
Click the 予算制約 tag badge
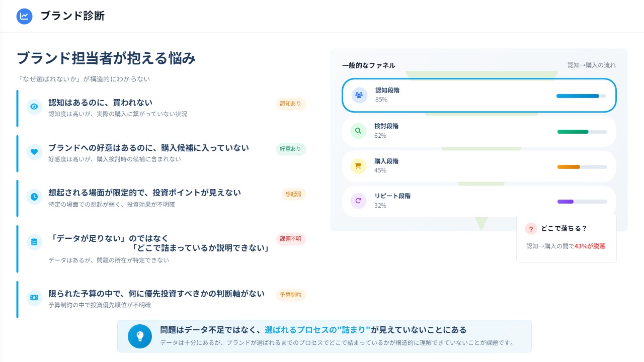tap(290, 295)
